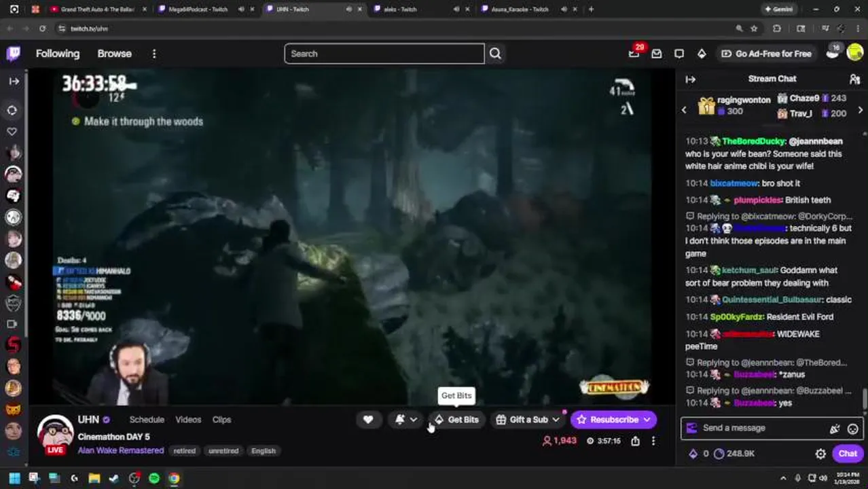Open the stream more options dots
The width and height of the screenshot is (868, 489).
[653, 441]
